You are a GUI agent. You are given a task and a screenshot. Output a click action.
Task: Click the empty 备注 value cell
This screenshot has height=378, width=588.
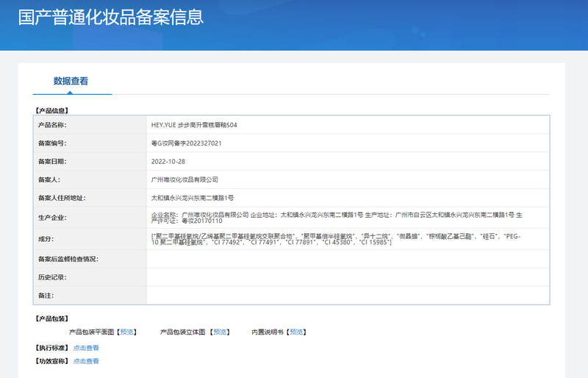click(x=347, y=296)
